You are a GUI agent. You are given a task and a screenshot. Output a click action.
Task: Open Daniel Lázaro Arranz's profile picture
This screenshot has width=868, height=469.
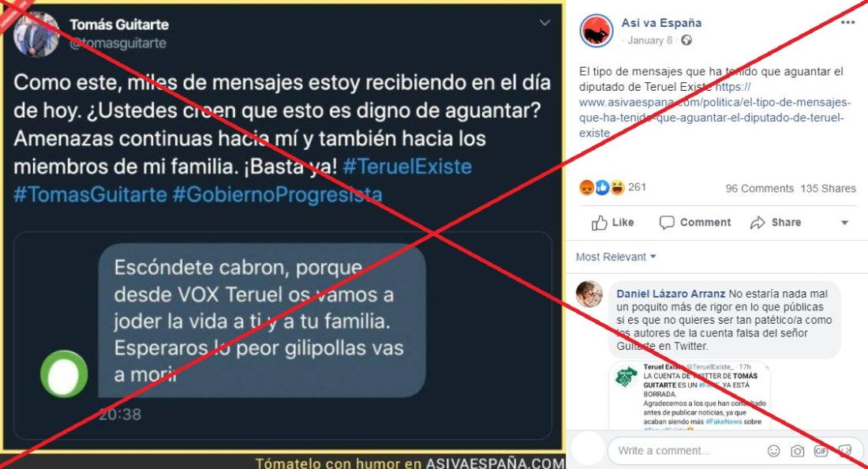coord(589,294)
